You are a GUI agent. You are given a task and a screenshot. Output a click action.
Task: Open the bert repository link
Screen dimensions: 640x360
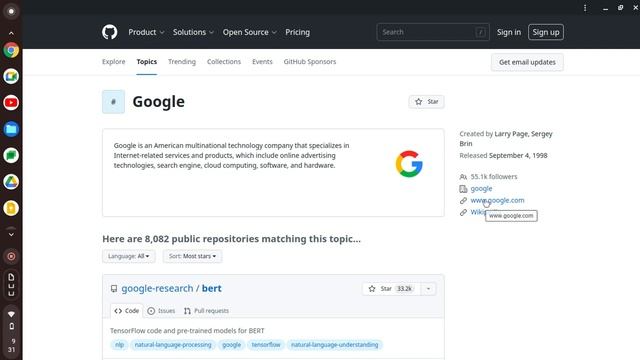point(211,288)
